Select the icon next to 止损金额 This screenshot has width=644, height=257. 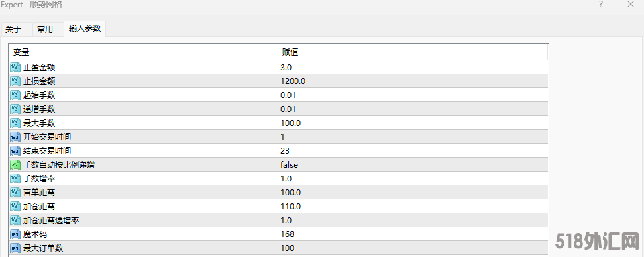15,81
